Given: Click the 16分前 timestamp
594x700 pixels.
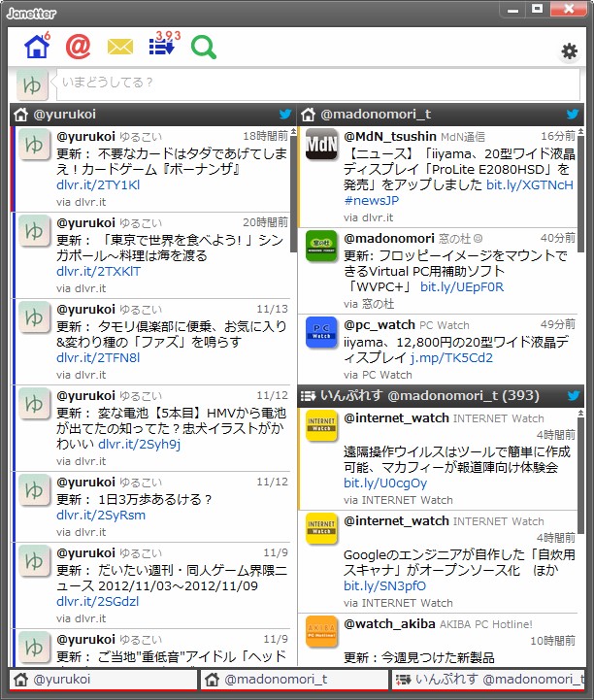Looking at the screenshot, I should pyautogui.click(x=558, y=136).
